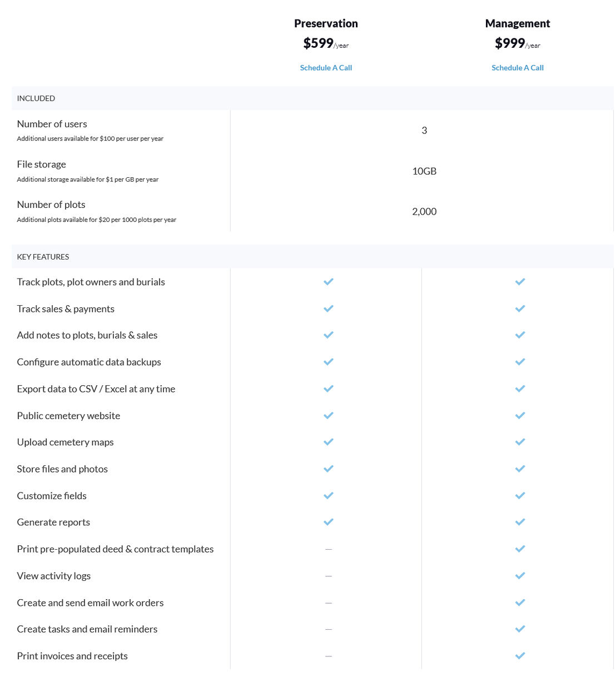This screenshot has width=616, height=677.
Task: Click the Preservation checkmark for Generate reports
Action: coord(328,522)
